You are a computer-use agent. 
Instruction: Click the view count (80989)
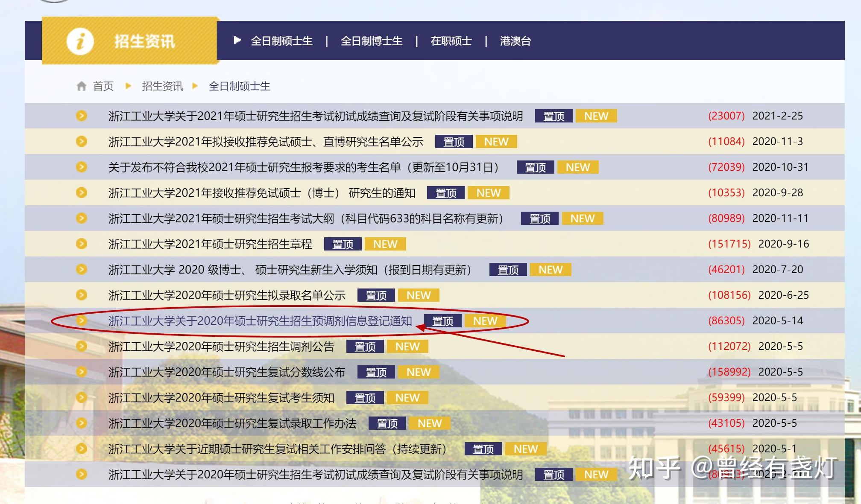[726, 218]
